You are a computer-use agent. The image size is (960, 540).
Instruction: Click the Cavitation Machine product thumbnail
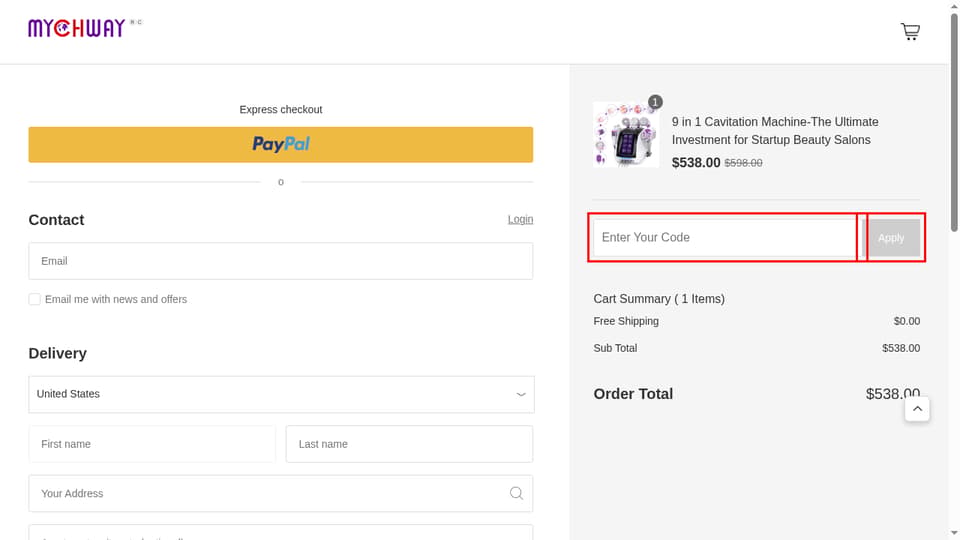coord(626,135)
